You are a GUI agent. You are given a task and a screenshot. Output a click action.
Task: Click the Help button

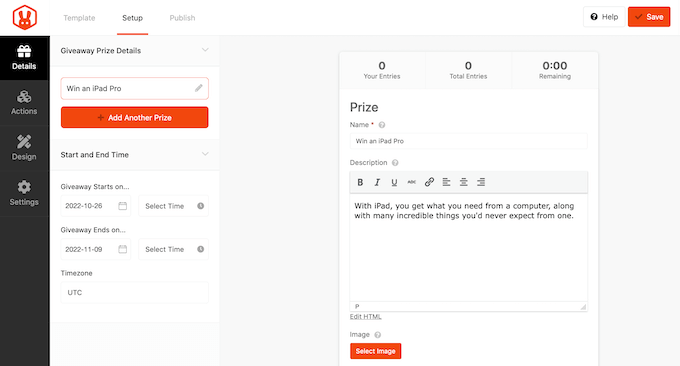(604, 17)
